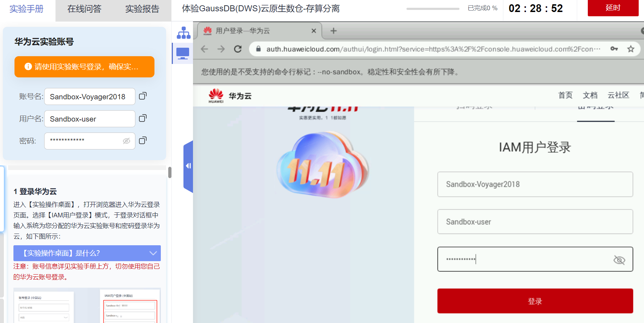This screenshot has width=644, height=323.
Task: Switch to the 在线问答 tab
Action: 84,9
